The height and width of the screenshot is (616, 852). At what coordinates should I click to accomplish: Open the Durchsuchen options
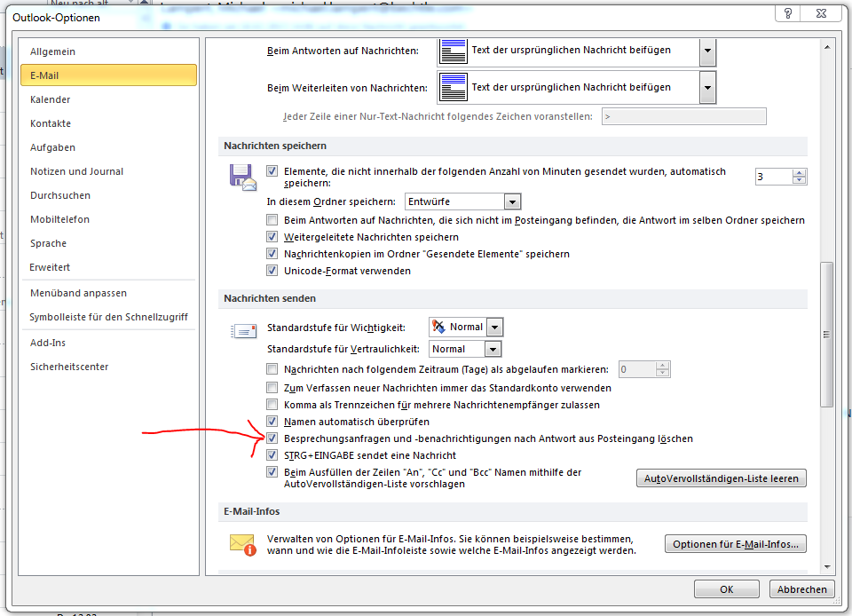(108, 195)
